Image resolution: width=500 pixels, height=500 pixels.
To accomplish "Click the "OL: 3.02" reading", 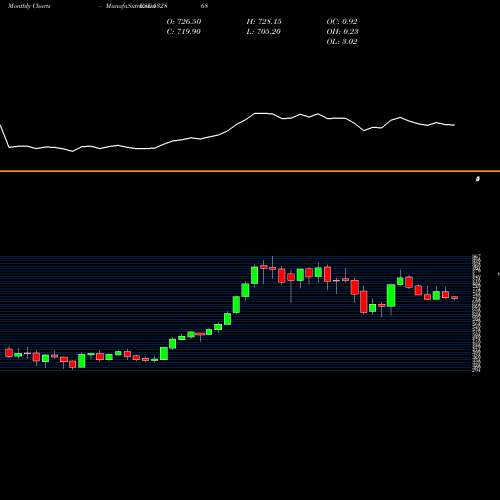I will (x=342, y=42).
